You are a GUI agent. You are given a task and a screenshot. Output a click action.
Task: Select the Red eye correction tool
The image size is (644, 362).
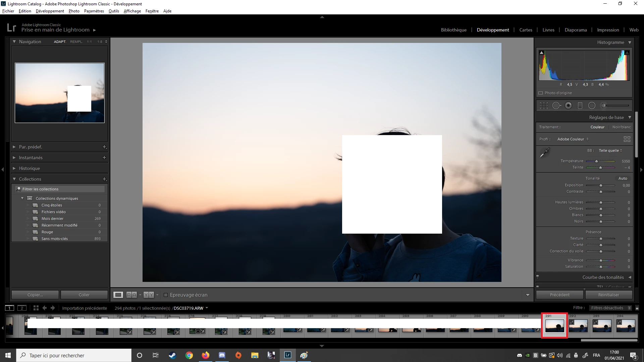point(568,106)
